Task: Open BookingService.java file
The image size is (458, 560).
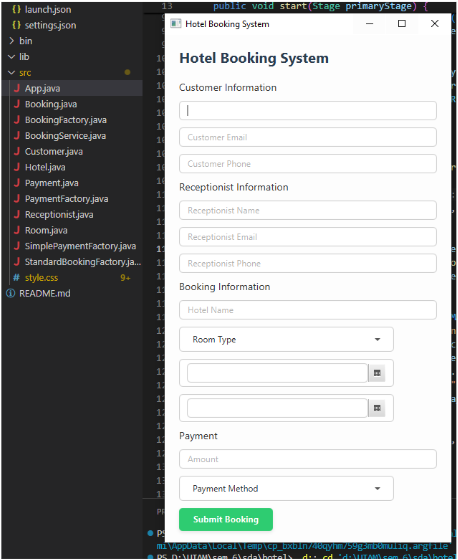Action: [65, 136]
